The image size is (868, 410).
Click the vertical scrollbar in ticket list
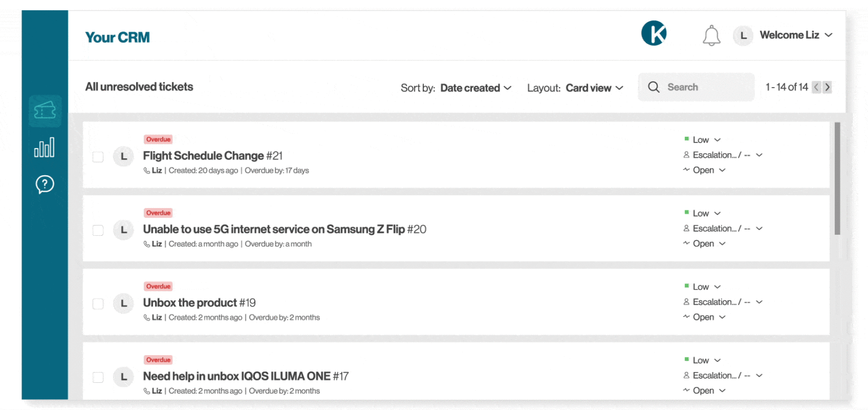[x=837, y=178]
